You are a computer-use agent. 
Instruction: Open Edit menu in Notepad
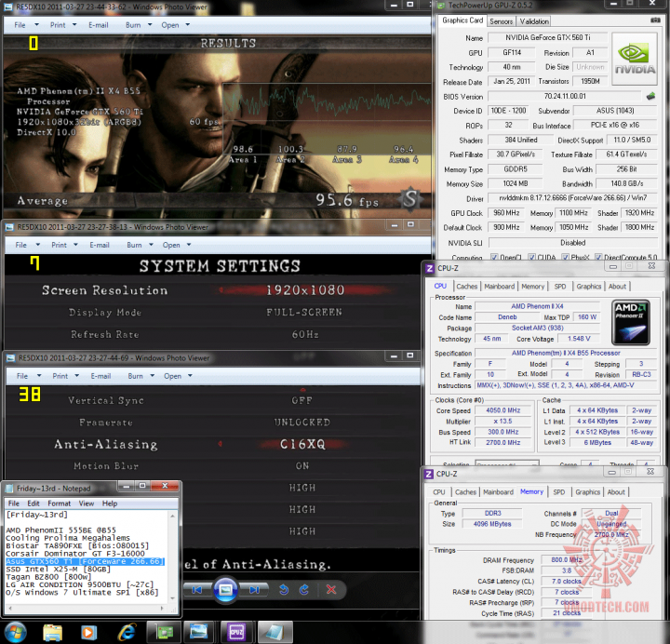click(33, 503)
